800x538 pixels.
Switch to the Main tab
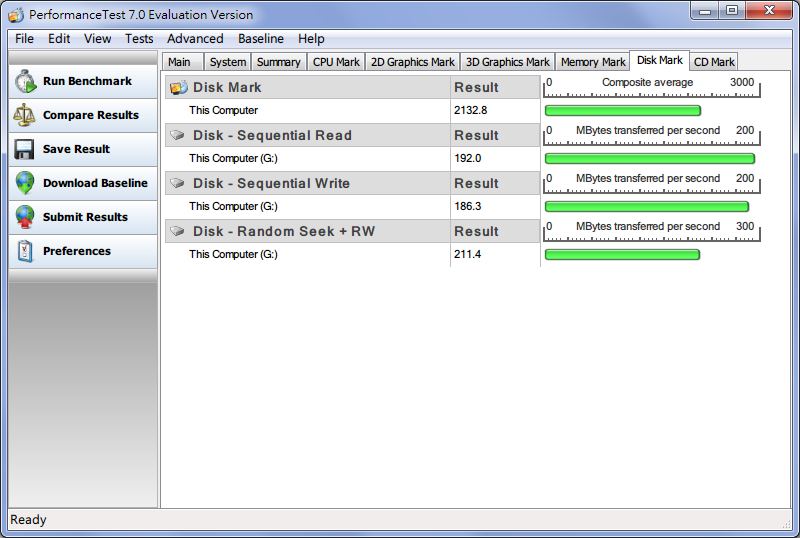183,62
